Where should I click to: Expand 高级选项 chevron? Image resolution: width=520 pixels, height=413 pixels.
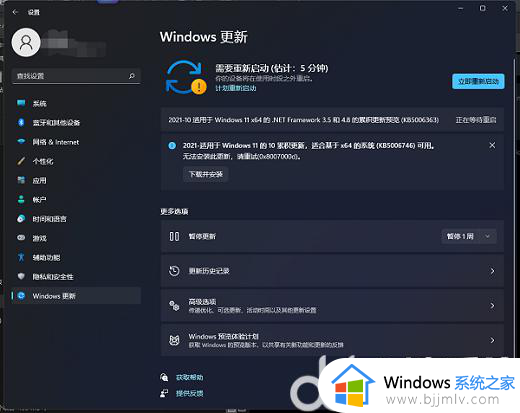[492, 306]
